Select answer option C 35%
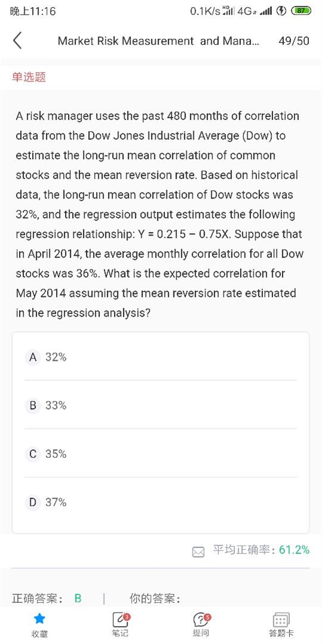 pos(160,454)
